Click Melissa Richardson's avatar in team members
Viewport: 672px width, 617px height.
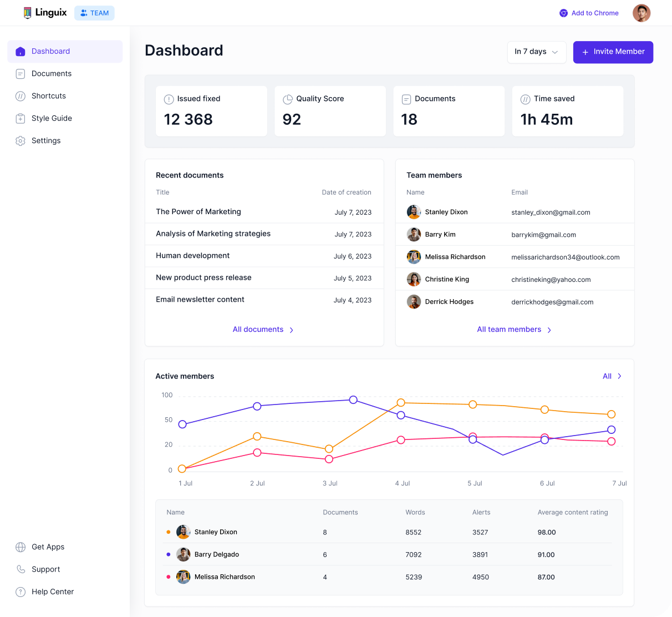[x=414, y=257]
